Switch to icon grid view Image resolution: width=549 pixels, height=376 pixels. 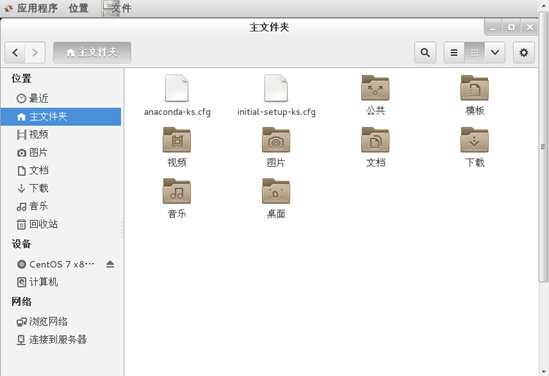coord(474,53)
